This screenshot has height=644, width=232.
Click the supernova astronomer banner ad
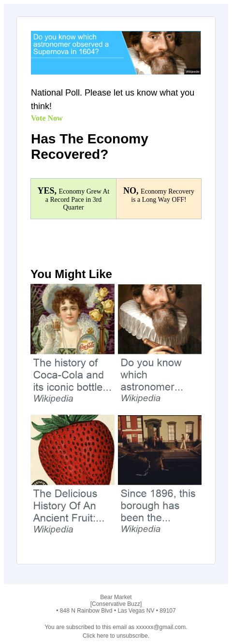(x=116, y=53)
